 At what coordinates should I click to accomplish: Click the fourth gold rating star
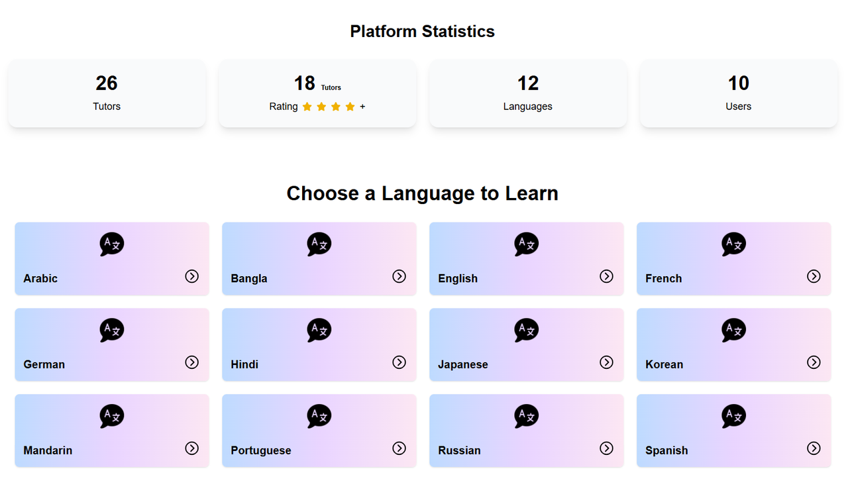pyautogui.click(x=350, y=107)
